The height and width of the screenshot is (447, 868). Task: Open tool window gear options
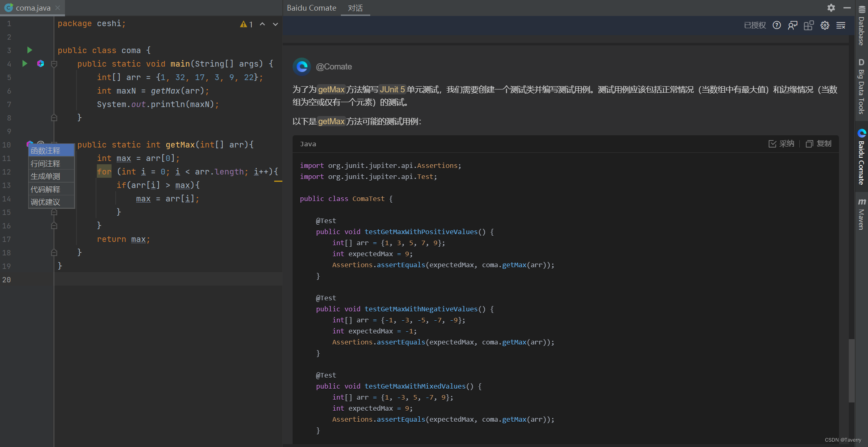pyautogui.click(x=831, y=8)
